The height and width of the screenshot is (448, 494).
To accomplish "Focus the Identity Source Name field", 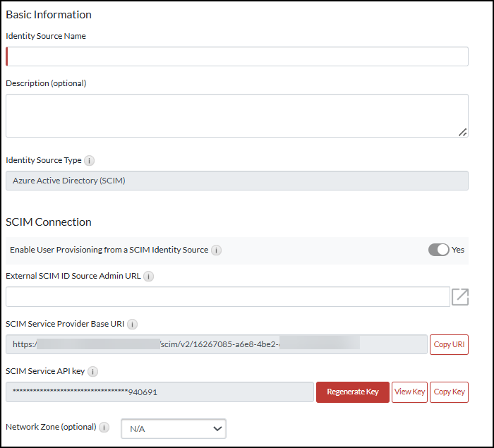I will tap(237, 56).
